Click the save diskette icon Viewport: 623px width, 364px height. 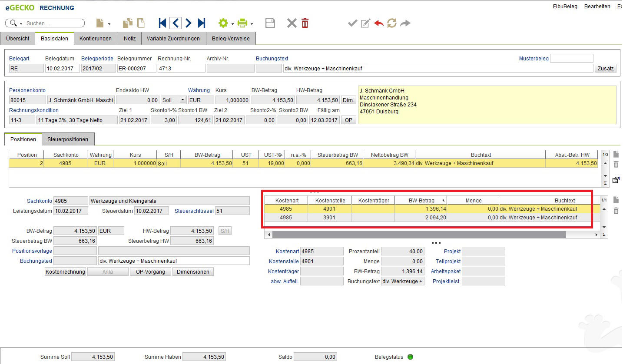pos(270,23)
